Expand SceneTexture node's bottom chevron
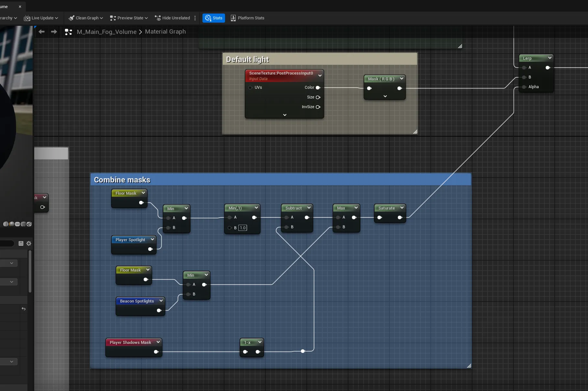 (285, 115)
